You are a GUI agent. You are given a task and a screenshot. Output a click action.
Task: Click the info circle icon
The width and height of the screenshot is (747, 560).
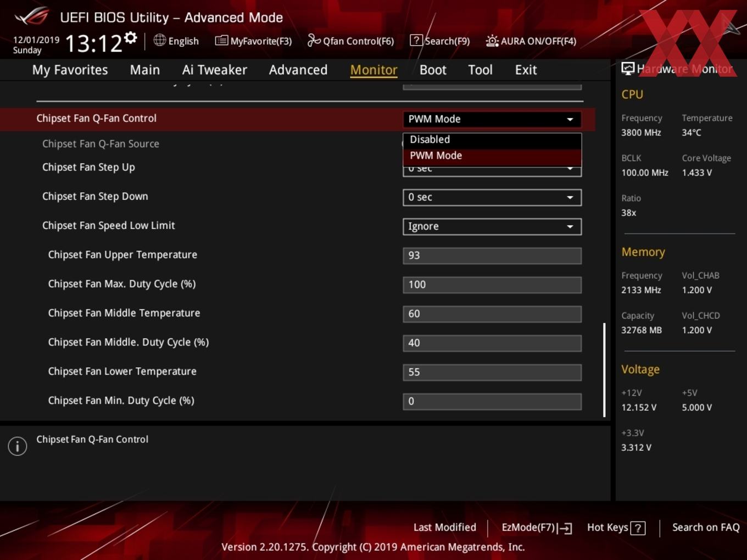(18, 446)
